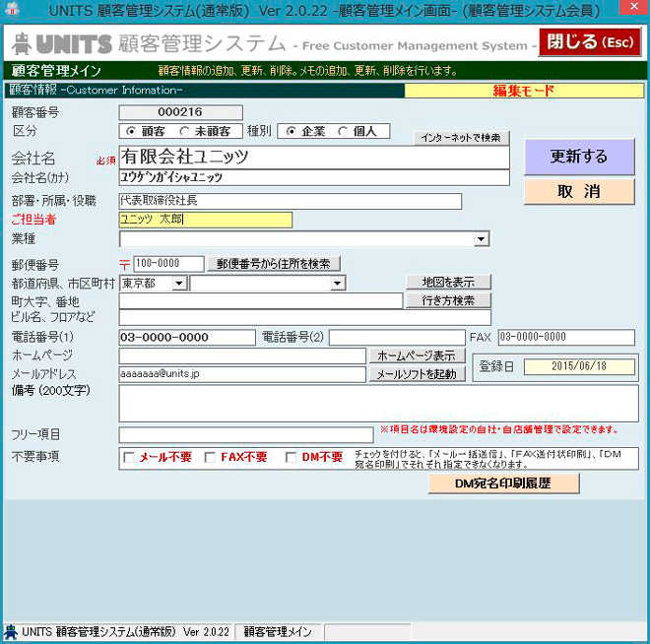Image resolution: width=650 pixels, height=644 pixels.
Task: Click status bar 顧客管理メイン panel
Action: point(278,632)
